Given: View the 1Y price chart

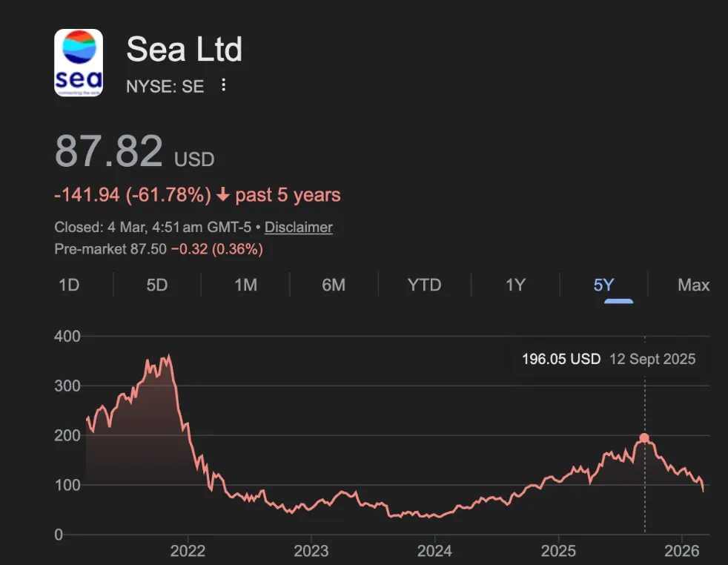Looking at the screenshot, I should 515,285.
